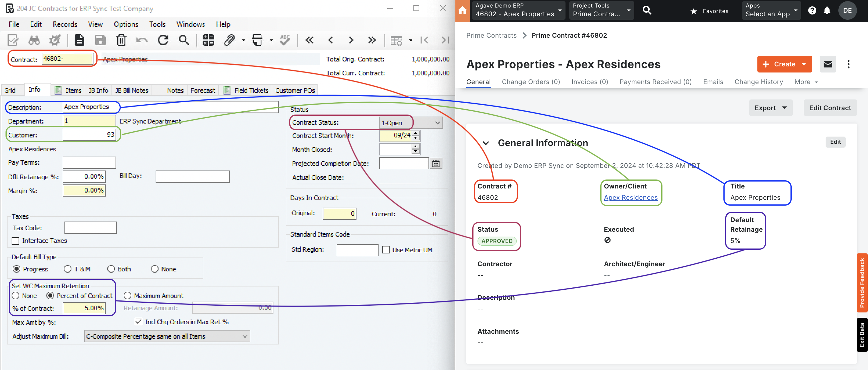Select the Maximum Amount radio button

(127, 295)
